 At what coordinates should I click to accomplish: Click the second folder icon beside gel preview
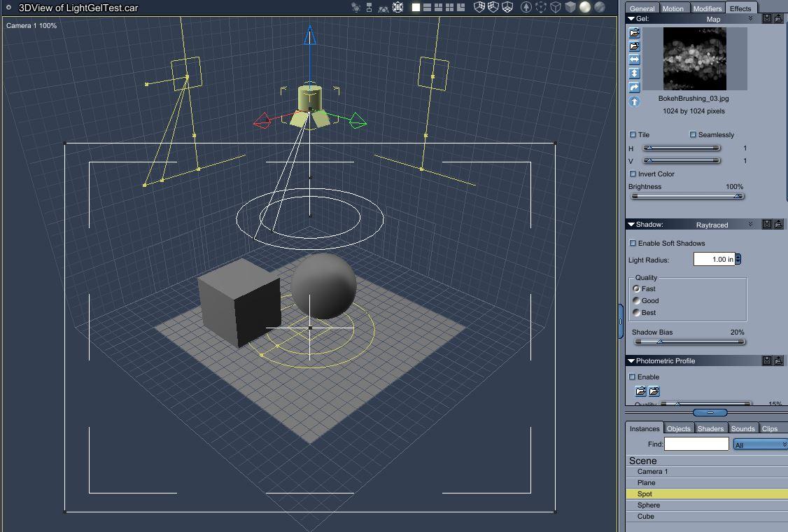coord(634,46)
